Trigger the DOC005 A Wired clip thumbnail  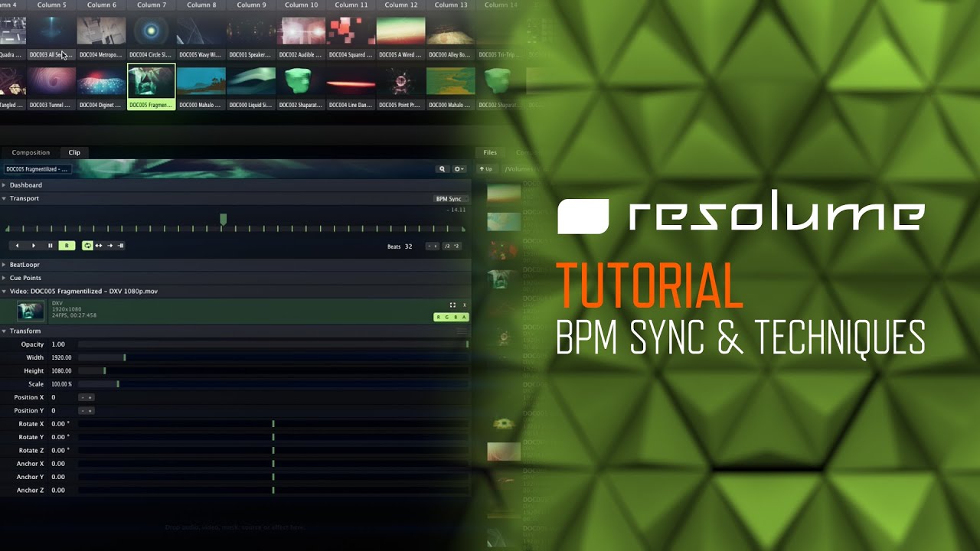click(400, 31)
